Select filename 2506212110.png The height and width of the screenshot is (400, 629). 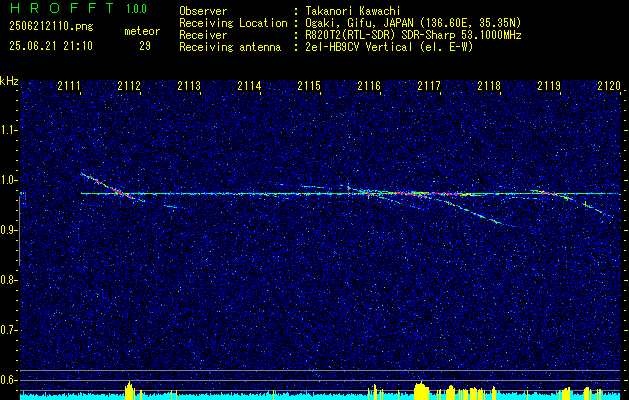point(51,27)
